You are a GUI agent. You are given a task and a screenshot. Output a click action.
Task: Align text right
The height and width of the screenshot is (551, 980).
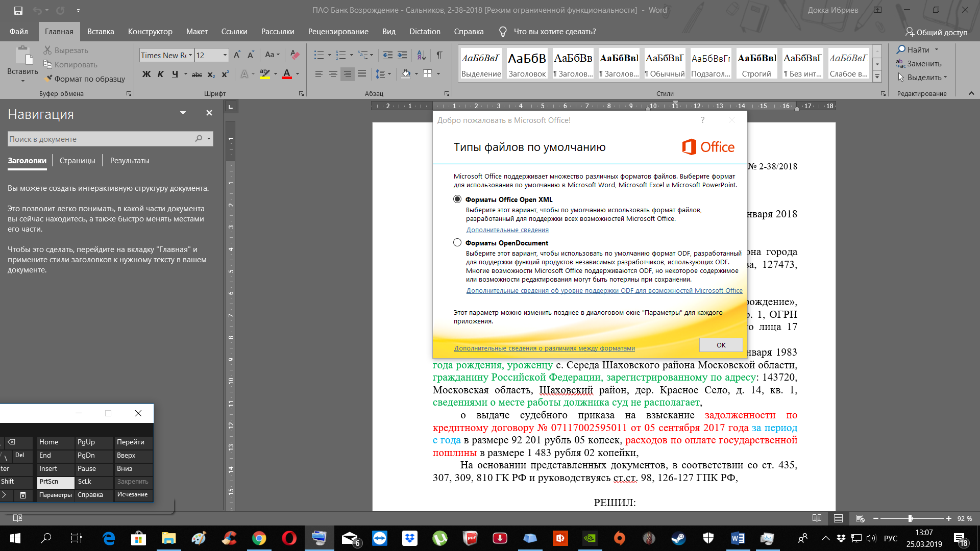point(347,74)
